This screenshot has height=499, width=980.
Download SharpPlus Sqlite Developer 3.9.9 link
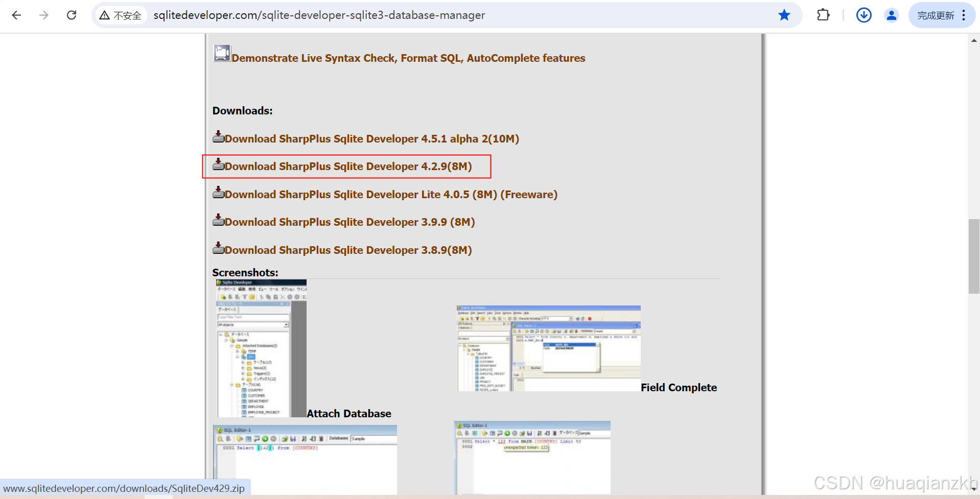(x=350, y=222)
